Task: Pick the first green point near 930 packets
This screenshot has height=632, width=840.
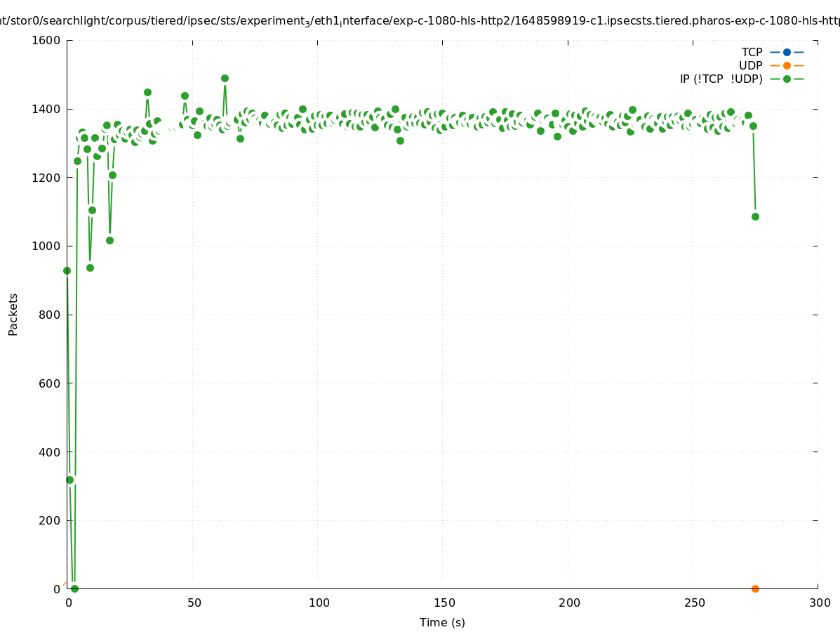Action: coord(67,270)
